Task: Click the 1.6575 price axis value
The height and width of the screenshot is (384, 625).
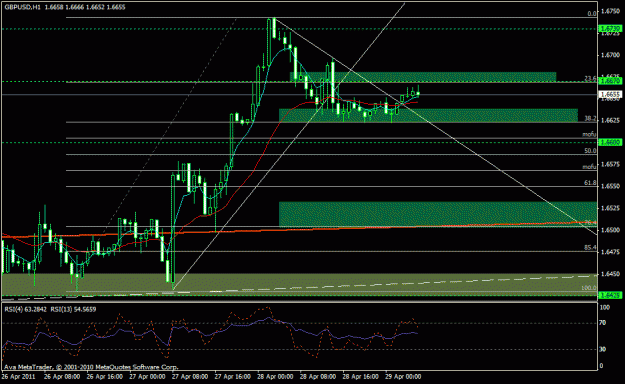Action: (610, 164)
